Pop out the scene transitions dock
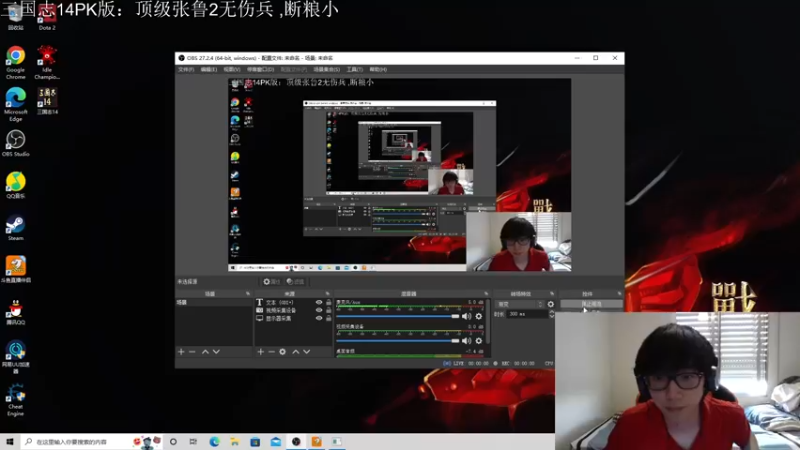800x450 pixels. pyautogui.click(x=552, y=294)
